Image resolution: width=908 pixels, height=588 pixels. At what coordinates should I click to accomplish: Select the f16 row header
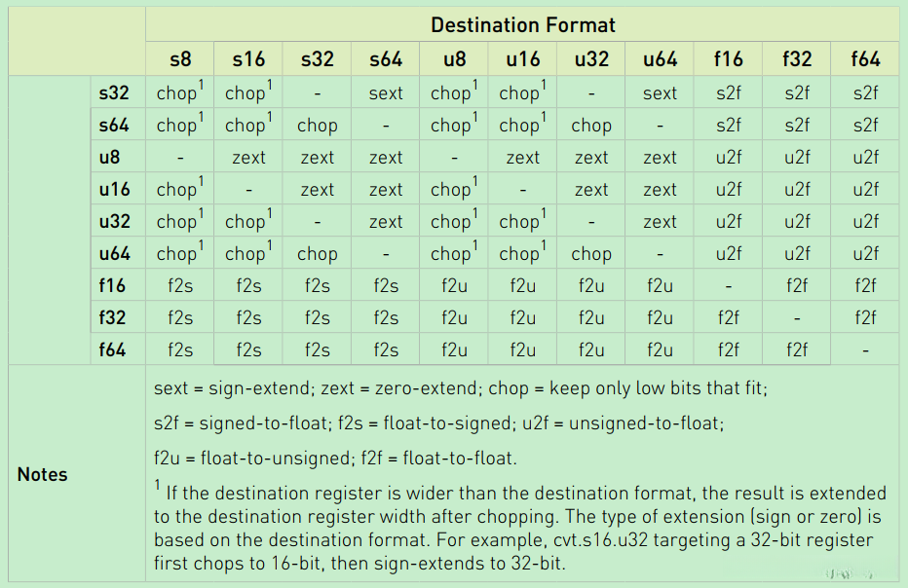tap(113, 286)
